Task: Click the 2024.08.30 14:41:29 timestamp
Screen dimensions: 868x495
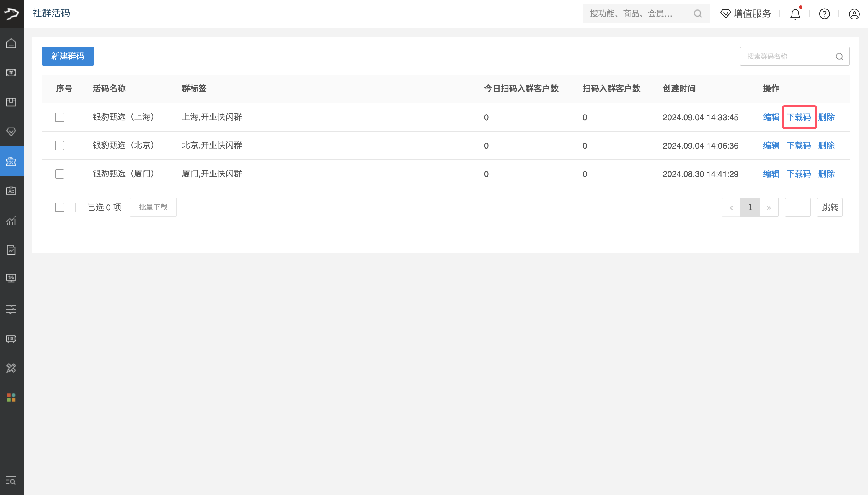Action: click(700, 174)
